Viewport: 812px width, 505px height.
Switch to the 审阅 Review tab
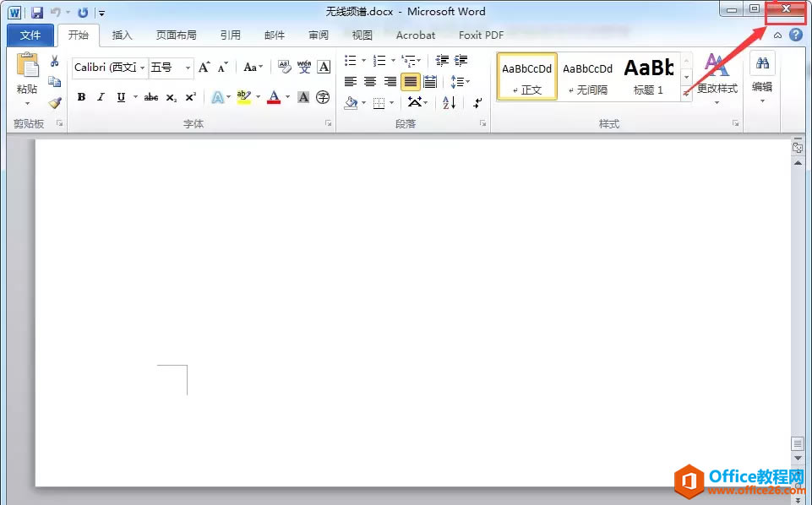(x=319, y=35)
